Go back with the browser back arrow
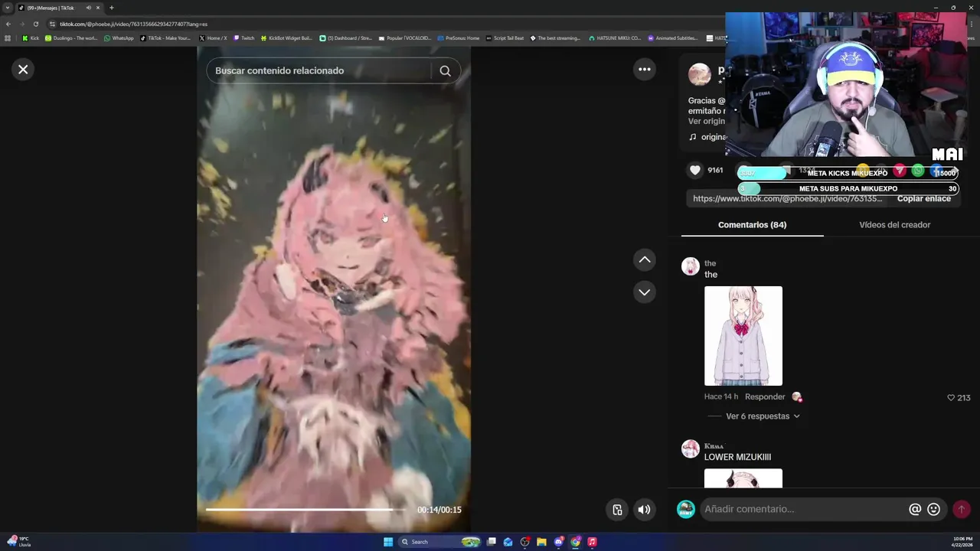This screenshot has height=551, width=980. pos(8,24)
